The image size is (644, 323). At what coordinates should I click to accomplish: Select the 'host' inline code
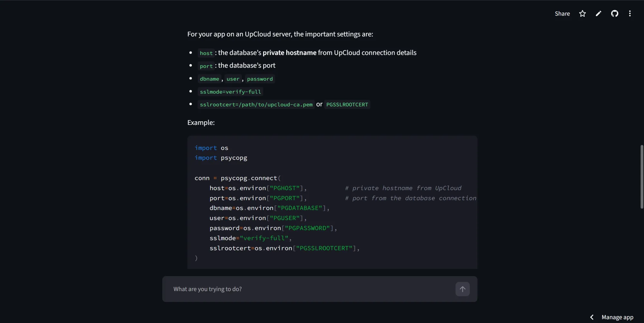coord(206,53)
